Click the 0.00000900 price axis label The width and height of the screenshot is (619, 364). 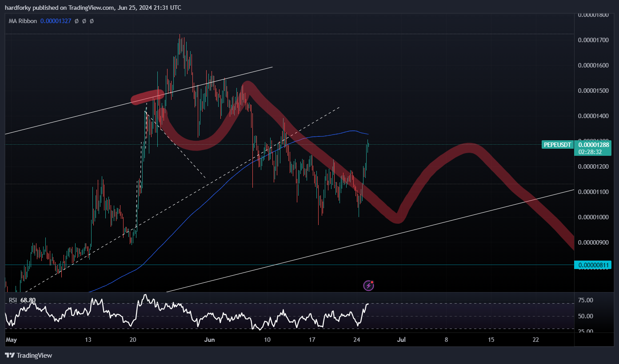click(593, 242)
